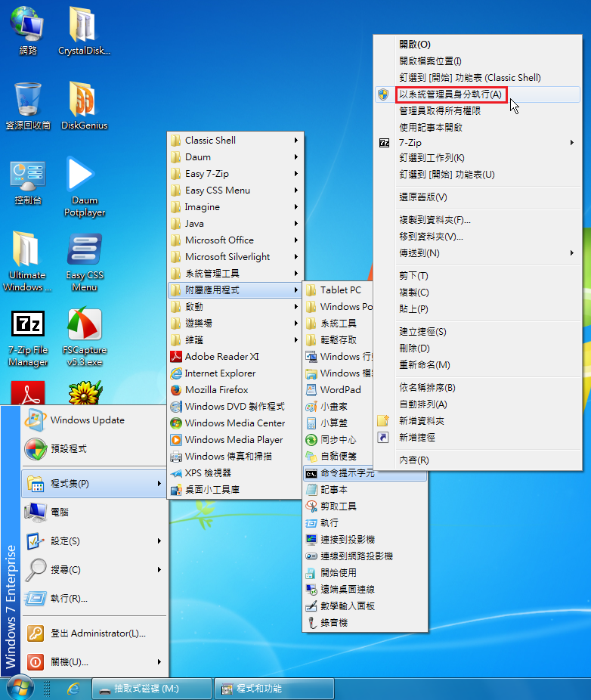
Task: Expand the Classic Shell folder submenu arrow
Action: [x=296, y=140]
